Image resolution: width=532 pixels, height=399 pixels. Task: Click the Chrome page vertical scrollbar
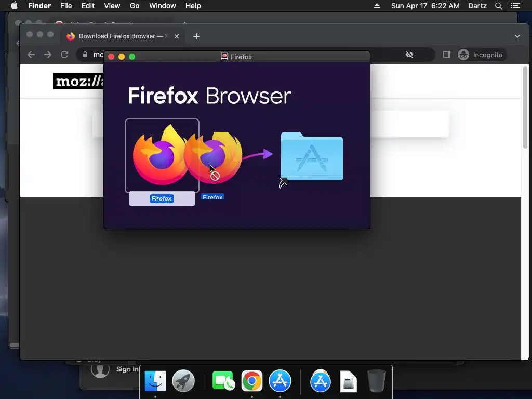[x=525, y=107]
